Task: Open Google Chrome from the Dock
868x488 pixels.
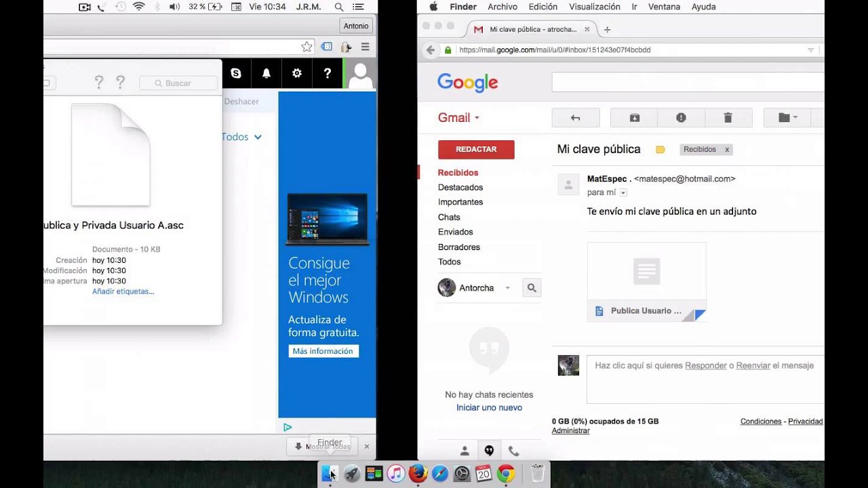Action: coord(506,474)
